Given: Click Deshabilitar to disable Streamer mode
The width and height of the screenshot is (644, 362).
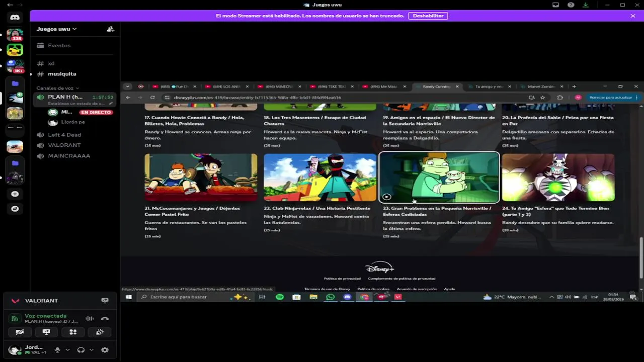Looking at the screenshot, I should click(428, 16).
